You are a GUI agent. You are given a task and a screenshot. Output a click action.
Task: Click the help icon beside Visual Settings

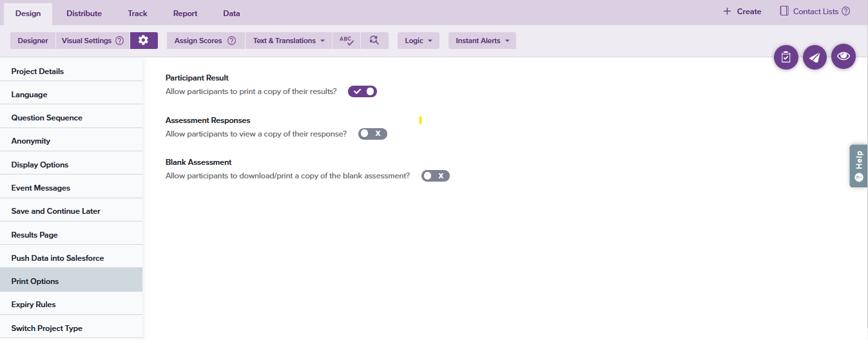[x=119, y=41]
